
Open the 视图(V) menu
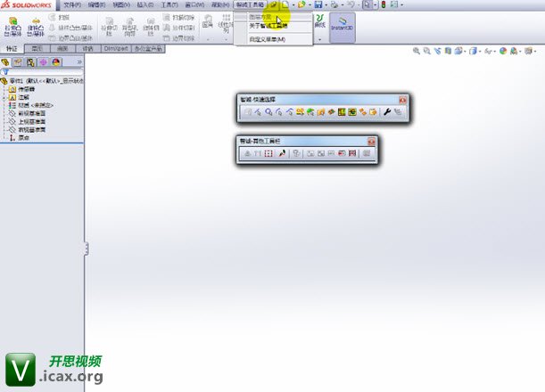pos(121,4)
